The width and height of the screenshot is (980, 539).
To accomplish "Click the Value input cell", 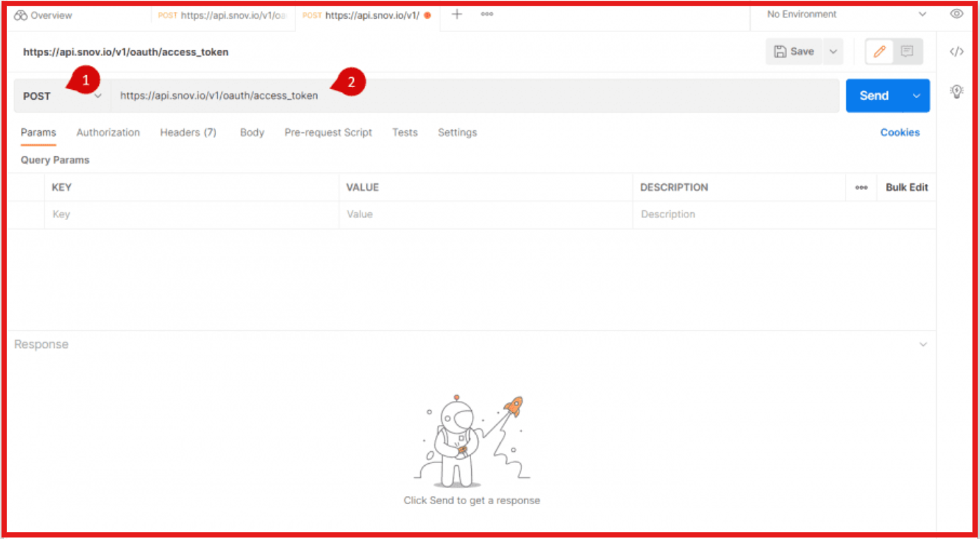I will pyautogui.click(x=486, y=214).
